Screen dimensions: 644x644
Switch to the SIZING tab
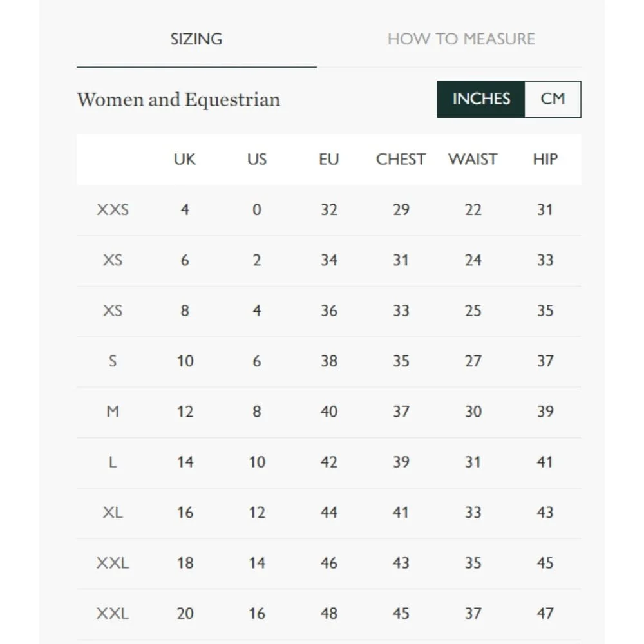(196, 39)
